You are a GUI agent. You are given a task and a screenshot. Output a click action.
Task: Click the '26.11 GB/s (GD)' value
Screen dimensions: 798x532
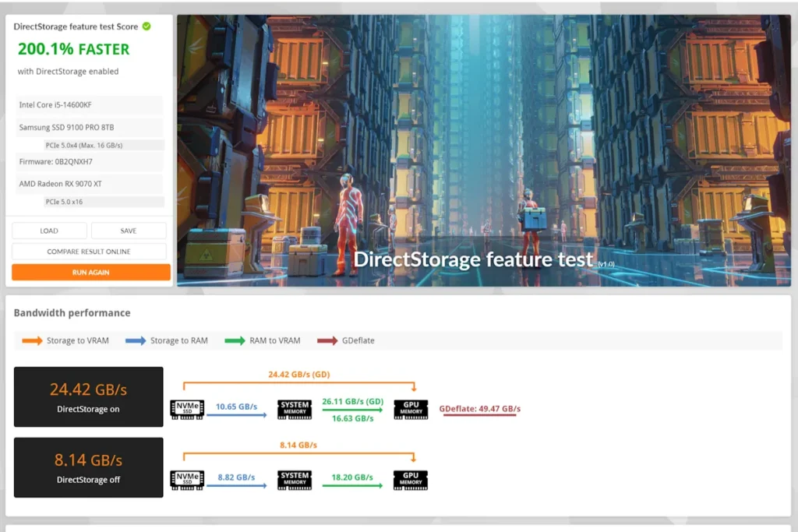pos(353,401)
